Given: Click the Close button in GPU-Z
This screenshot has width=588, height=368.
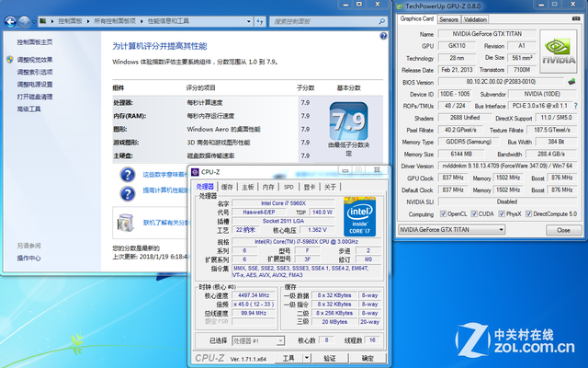Looking at the screenshot, I should point(563,230).
